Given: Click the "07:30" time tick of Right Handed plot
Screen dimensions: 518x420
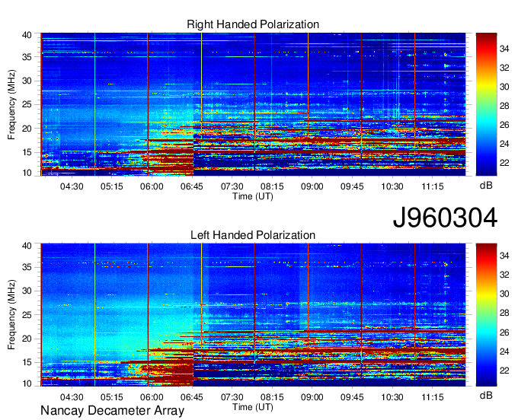Looking at the screenshot, I should coord(232,186).
